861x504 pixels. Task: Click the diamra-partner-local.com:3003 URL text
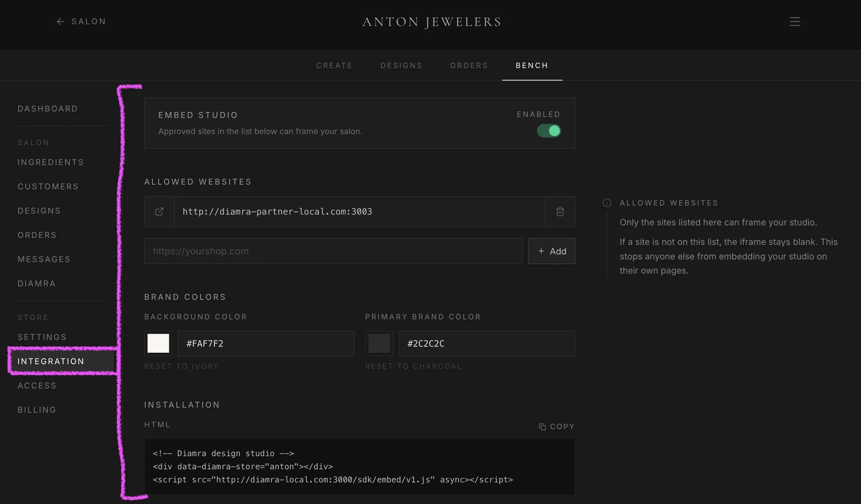pos(277,212)
